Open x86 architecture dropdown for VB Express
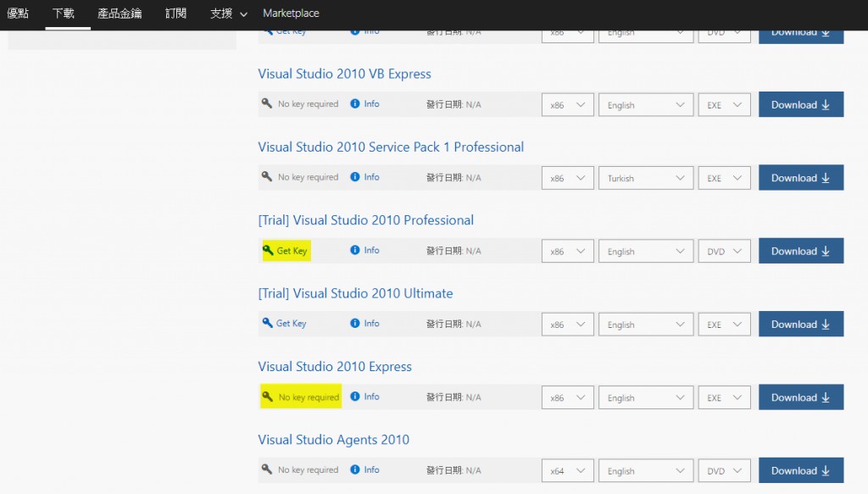868x494 pixels. click(x=567, y=104)
